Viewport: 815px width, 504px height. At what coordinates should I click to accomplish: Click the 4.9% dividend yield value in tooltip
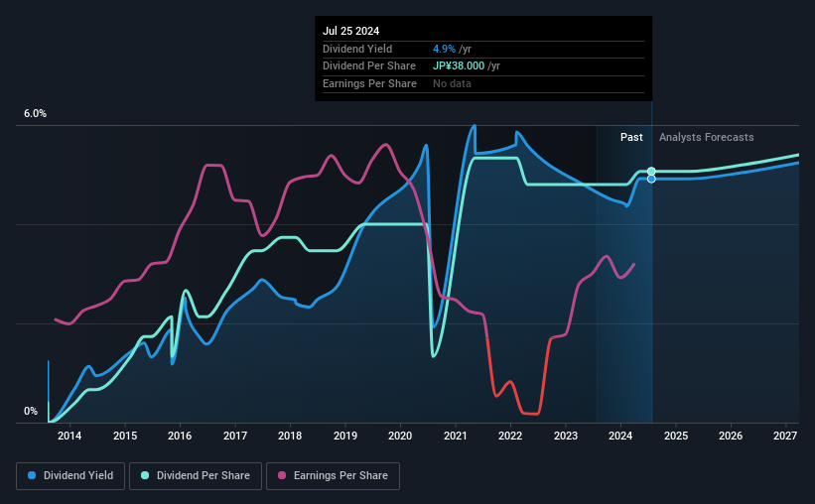[444, 49]
